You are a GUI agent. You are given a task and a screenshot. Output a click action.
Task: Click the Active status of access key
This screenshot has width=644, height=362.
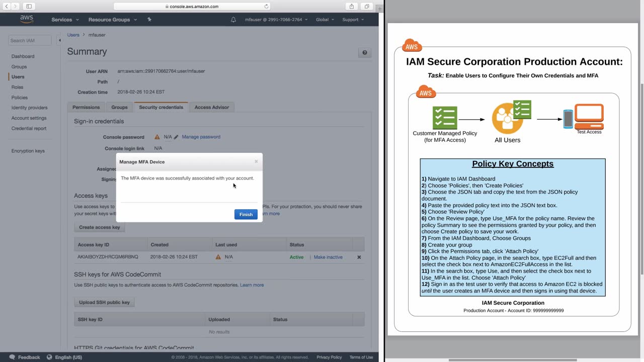[296, 257]
